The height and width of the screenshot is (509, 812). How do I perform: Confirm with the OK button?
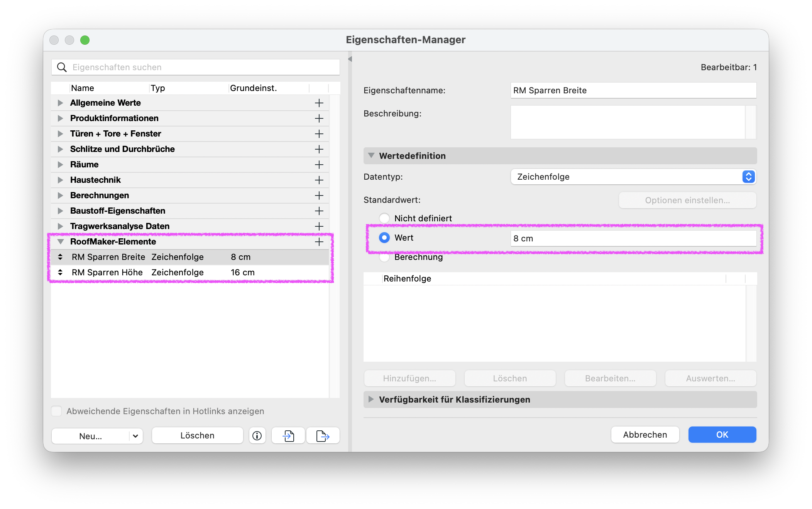tap(722, 435)
